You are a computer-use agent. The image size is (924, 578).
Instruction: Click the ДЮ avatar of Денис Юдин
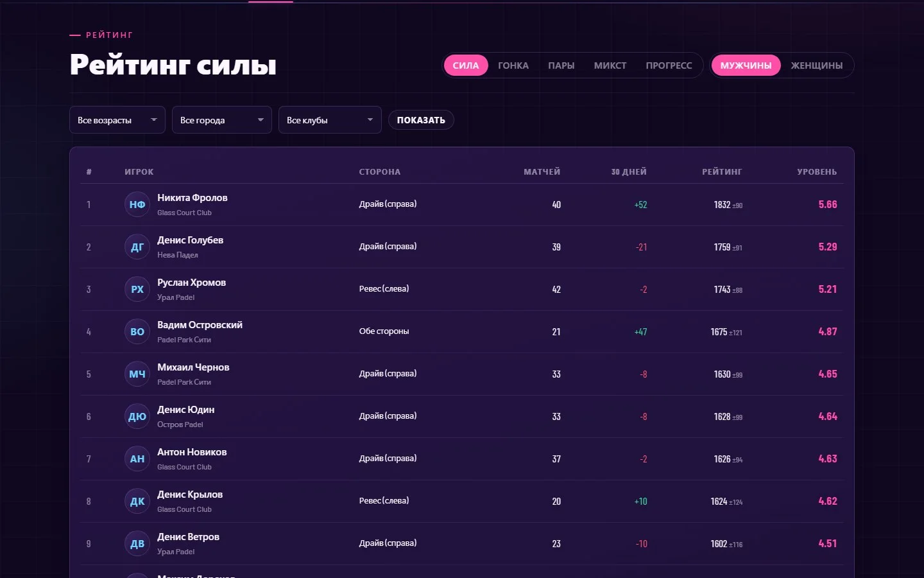137,416
